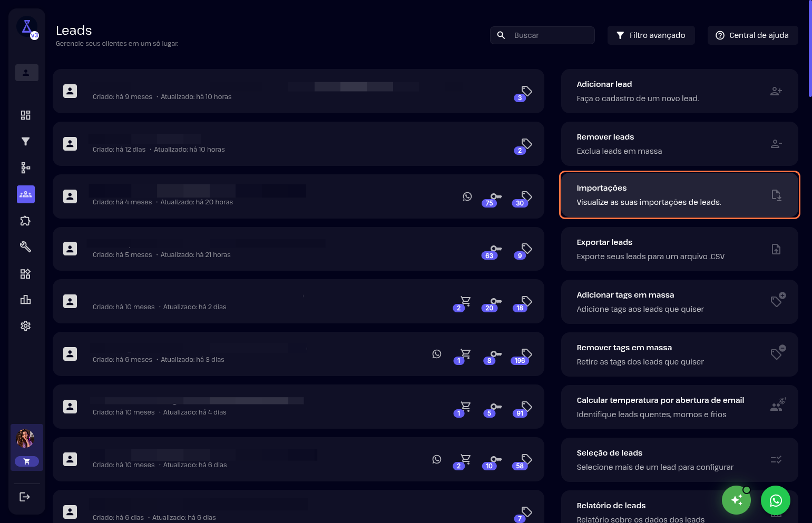Open the green WhatsApp floating button

point(775,500)
